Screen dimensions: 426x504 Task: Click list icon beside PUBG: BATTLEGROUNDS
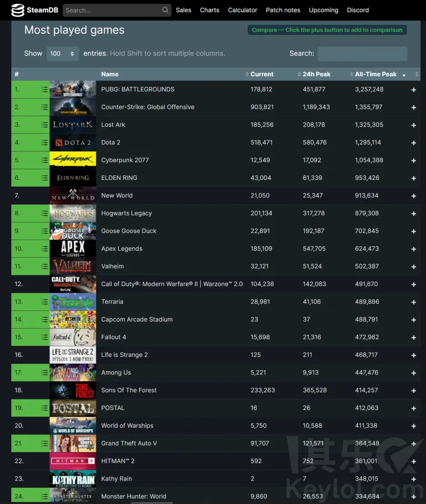point(45,89)
